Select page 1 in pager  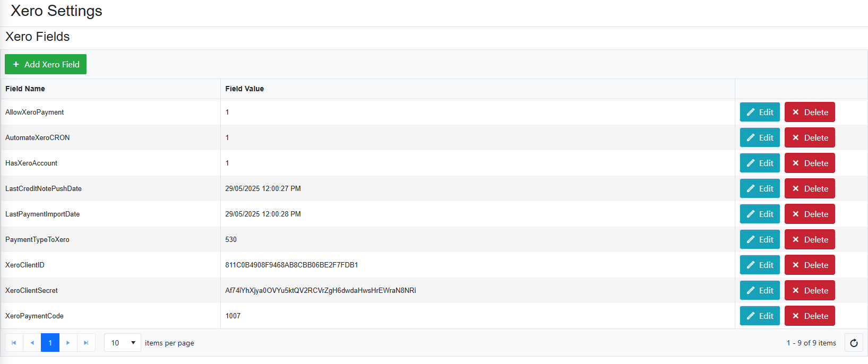50,343
